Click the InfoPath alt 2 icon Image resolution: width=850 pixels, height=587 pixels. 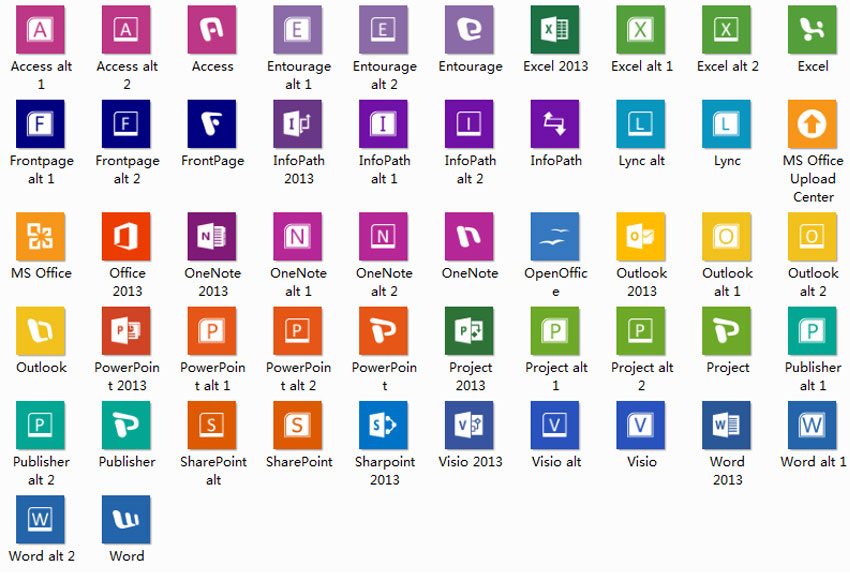point(469,124)
